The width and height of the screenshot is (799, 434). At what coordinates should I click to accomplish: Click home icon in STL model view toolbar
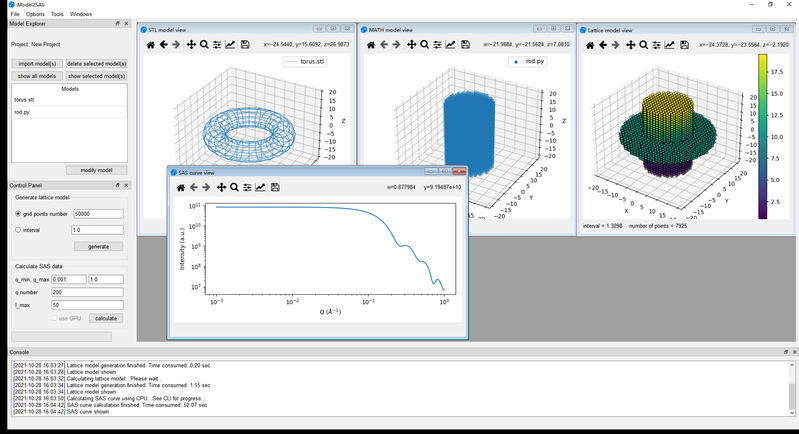(150, 45)
